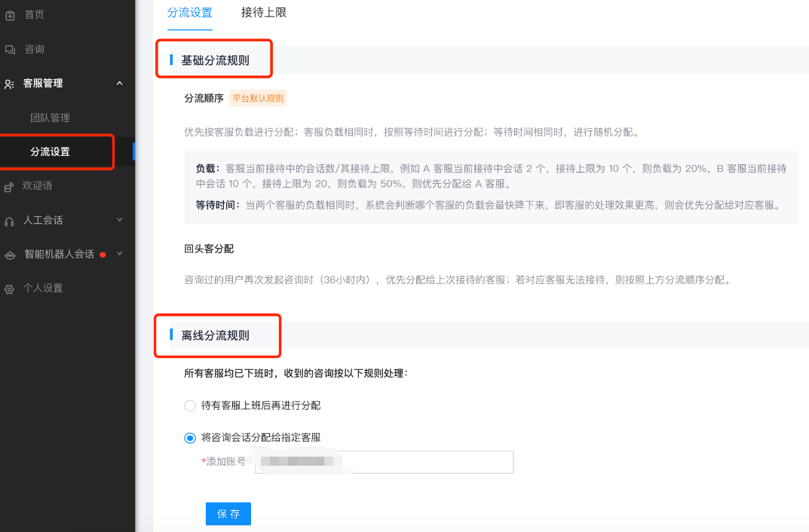Collapse the 客服管理 section chevron
This screenshot has width=809, height=532.
119,84
